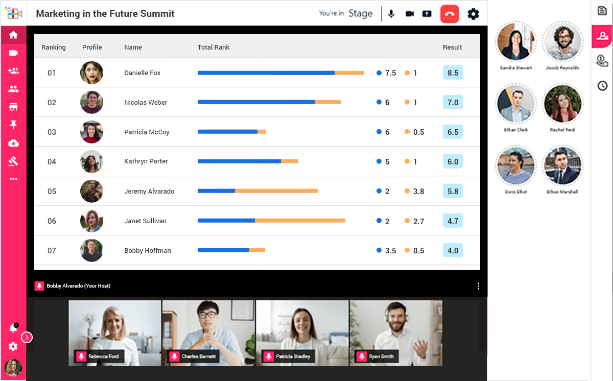Expand the left sidebar with arrow
This screenshot has width=613, height=381.
point(27,337)
